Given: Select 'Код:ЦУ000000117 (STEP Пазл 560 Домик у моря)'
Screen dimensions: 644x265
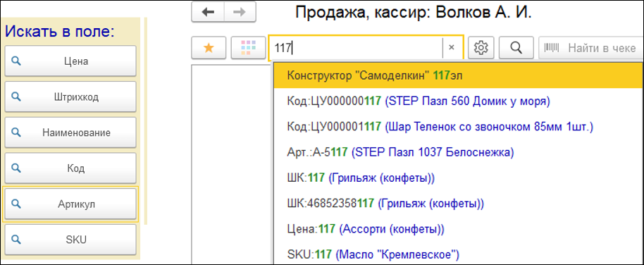Looking at the screenshot, I should [459, 101].
